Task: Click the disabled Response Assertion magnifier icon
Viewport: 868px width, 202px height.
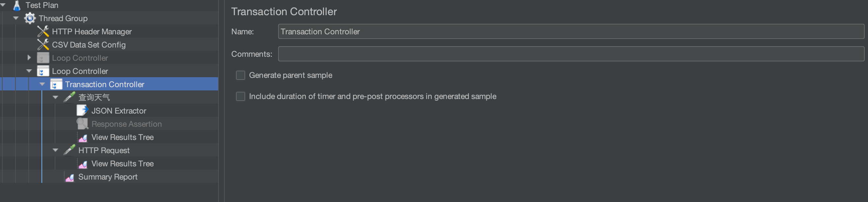Action: 82,124
